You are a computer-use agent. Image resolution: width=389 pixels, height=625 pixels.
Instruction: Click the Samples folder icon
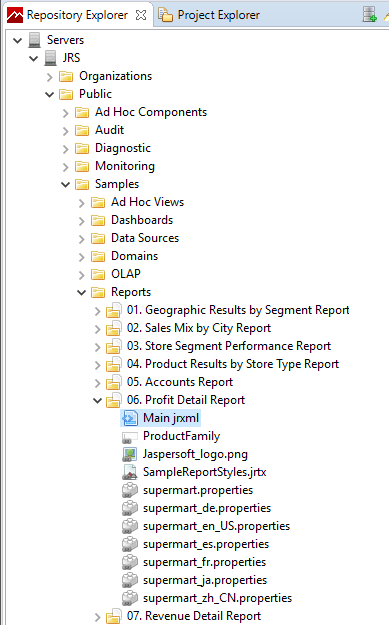pyautogui.click(x=82, y=184)
